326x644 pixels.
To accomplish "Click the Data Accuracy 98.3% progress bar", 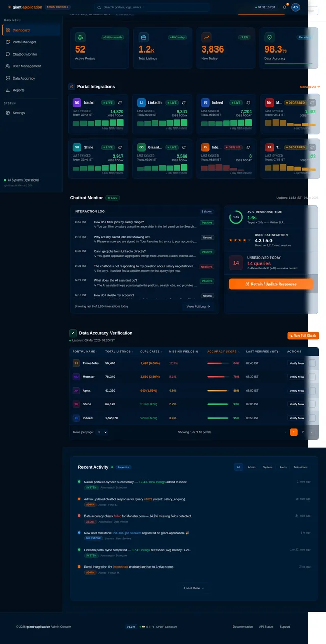I will pyautogui.click(x=289, y=64).
